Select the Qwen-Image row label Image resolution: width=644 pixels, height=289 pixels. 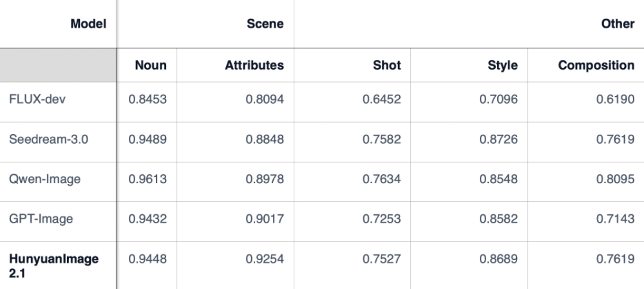click(x=44, y=179)
